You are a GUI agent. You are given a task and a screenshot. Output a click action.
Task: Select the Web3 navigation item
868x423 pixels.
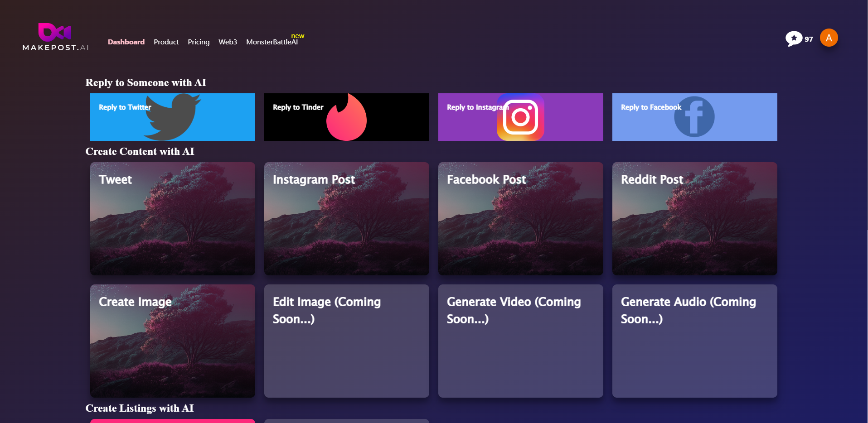[228, 42]
